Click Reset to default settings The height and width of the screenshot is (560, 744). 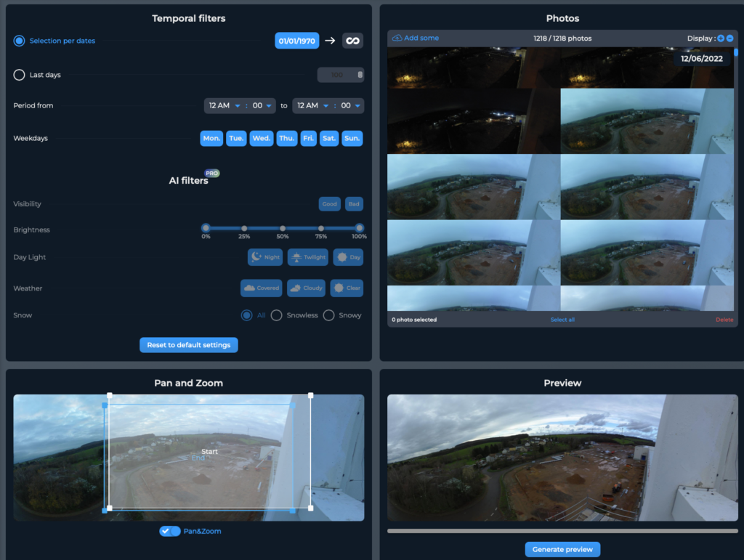tap(188, 345)
